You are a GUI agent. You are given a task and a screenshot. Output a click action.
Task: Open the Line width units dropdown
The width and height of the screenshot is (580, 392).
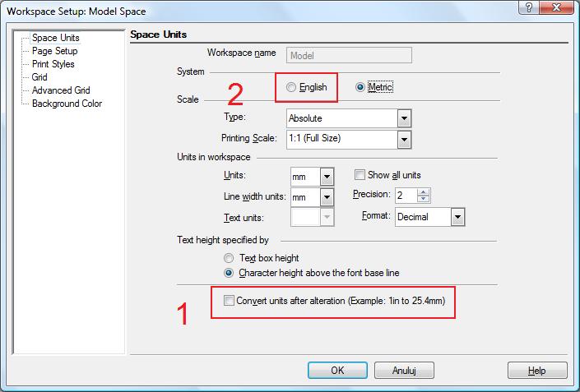click(327, 197)
